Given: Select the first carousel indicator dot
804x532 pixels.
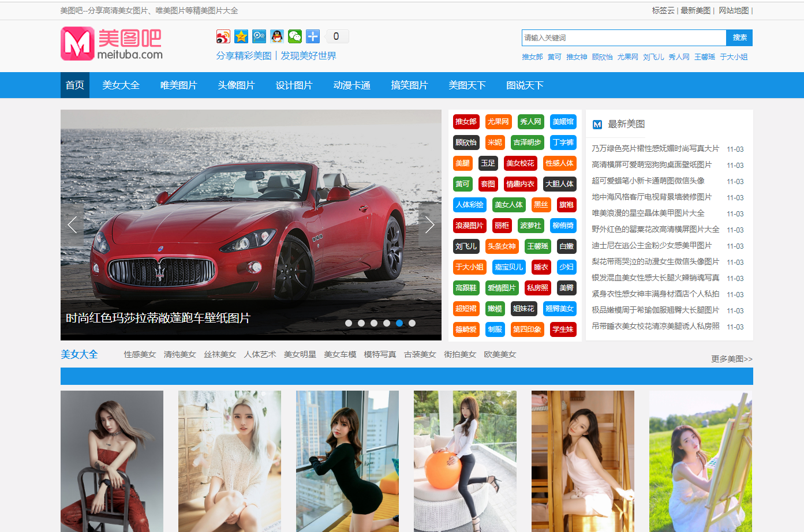Looking at the screenshot, I should tap(349, 323).
